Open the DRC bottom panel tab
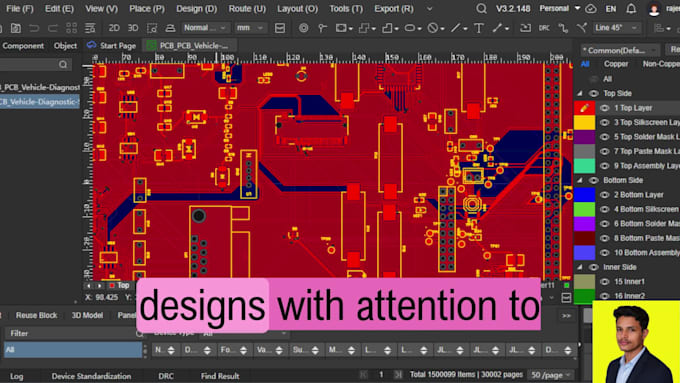This screenshot has width=680, height=383. click(x=166, y=376)
